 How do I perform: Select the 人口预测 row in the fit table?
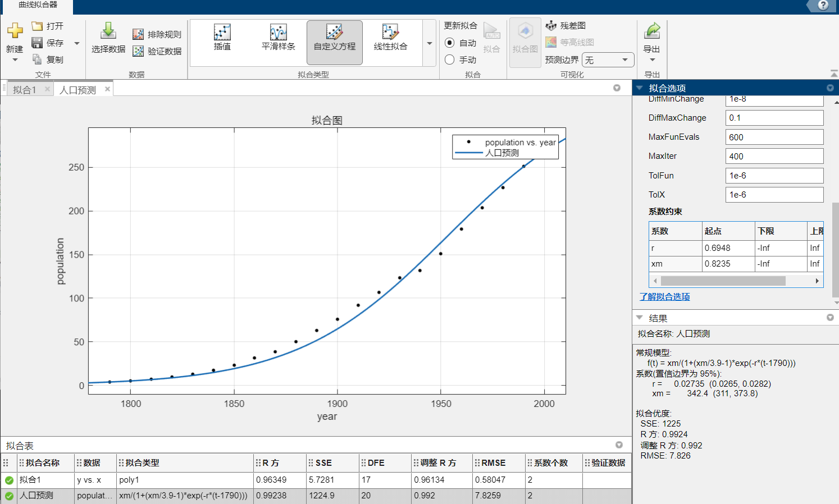pos(316,496)
